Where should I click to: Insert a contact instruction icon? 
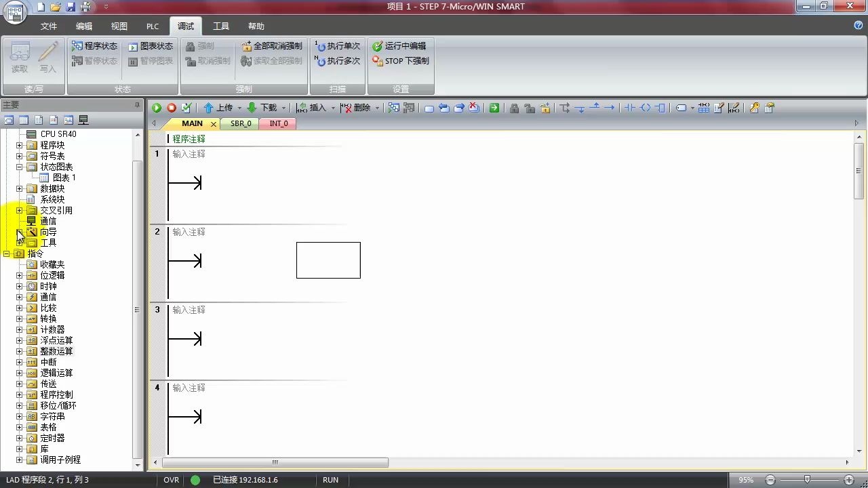point(630,108)
